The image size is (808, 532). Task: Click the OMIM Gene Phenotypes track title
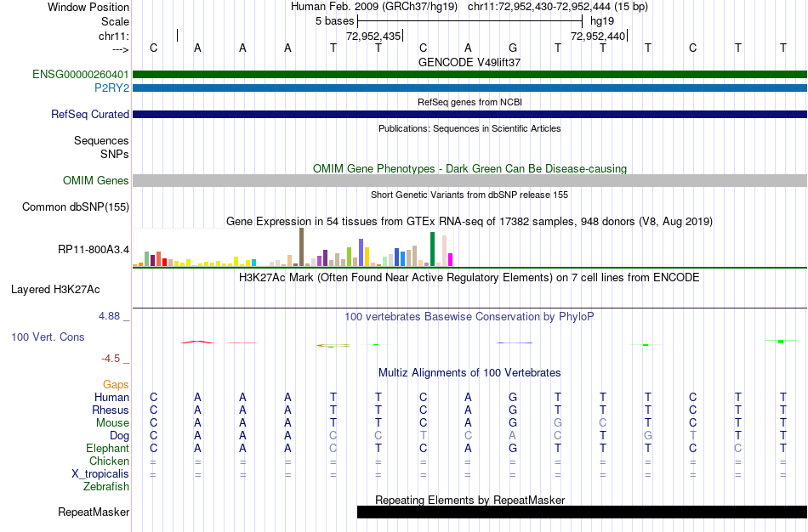[x=469, y=168]
